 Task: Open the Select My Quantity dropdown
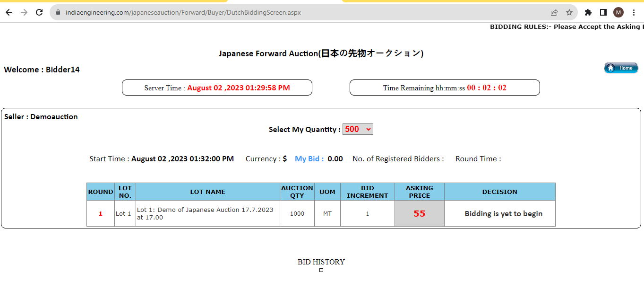pyautogui.click(x=358, y=129)
